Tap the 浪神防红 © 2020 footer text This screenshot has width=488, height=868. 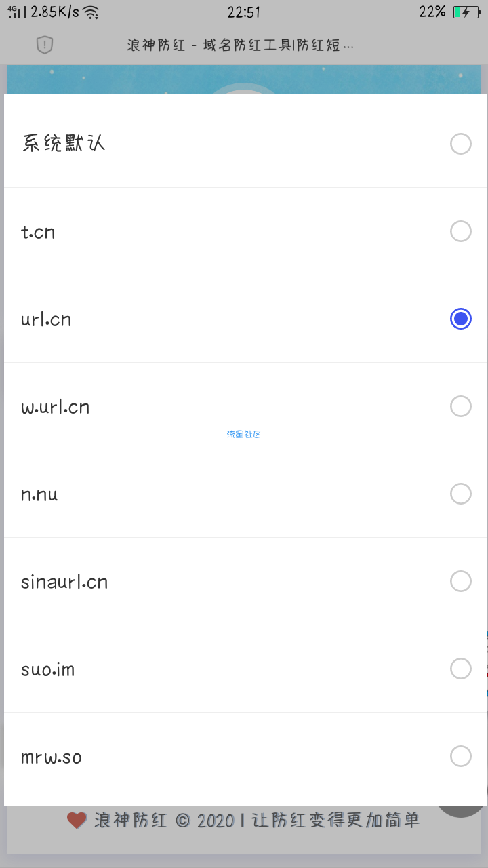tap(165, 821)
